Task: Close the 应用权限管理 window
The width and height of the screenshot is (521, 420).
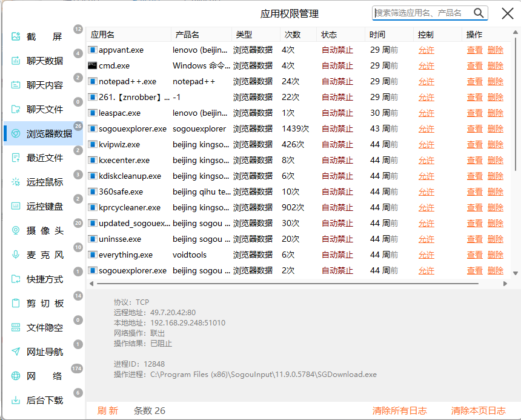Action: coord(508,13)
